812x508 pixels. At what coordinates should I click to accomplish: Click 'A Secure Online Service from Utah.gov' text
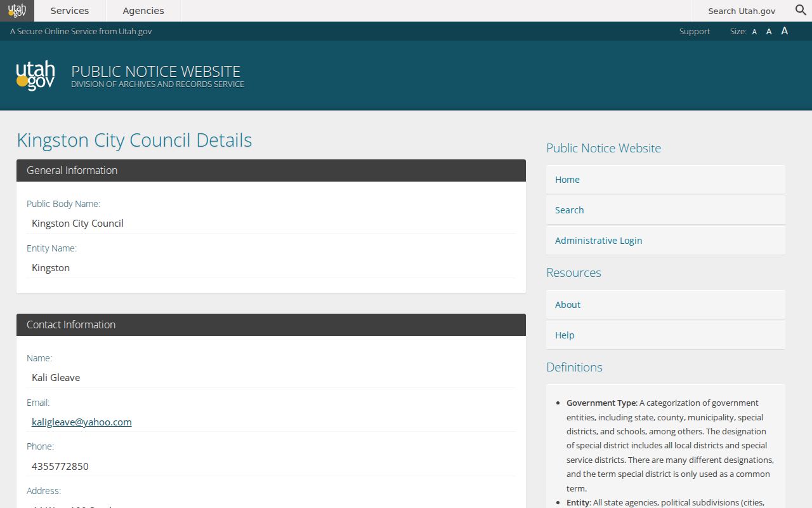click(81, 31)
